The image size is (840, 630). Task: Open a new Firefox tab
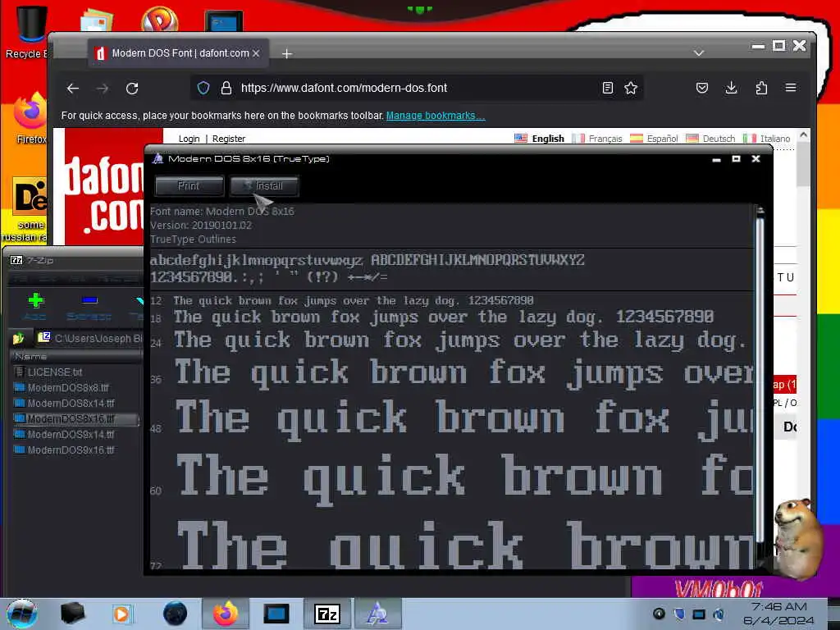coord(287,53)
